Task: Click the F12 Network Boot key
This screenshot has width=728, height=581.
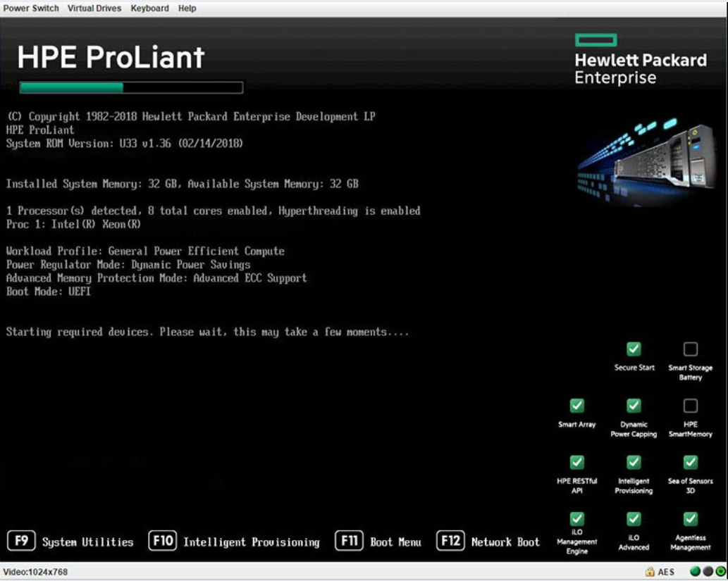Action: click(x=450, y=541)
